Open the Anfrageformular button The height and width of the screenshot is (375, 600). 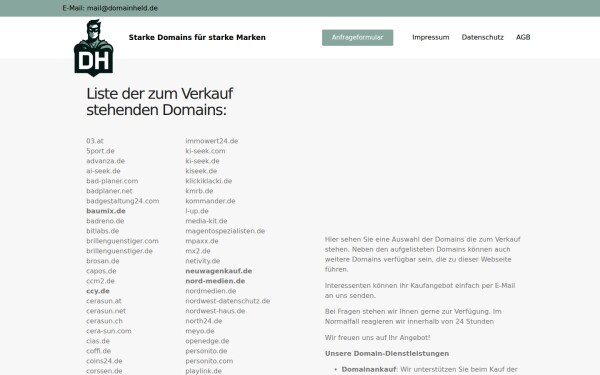pyautogui.click(x=357, y=38)
